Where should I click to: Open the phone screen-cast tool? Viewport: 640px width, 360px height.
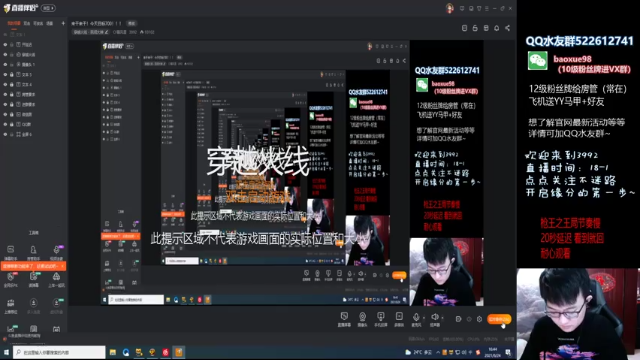[x=380, y=319]
